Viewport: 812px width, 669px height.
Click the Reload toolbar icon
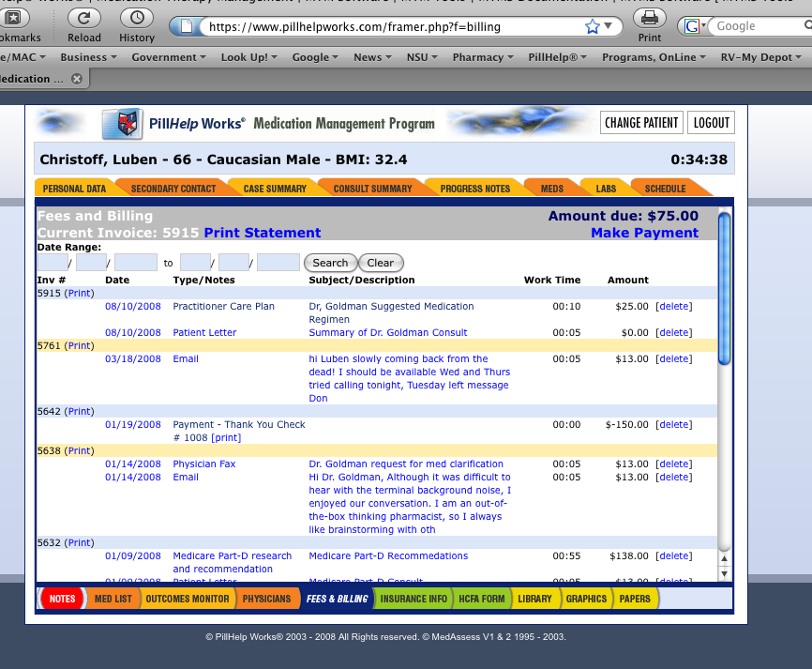point(84,18)
